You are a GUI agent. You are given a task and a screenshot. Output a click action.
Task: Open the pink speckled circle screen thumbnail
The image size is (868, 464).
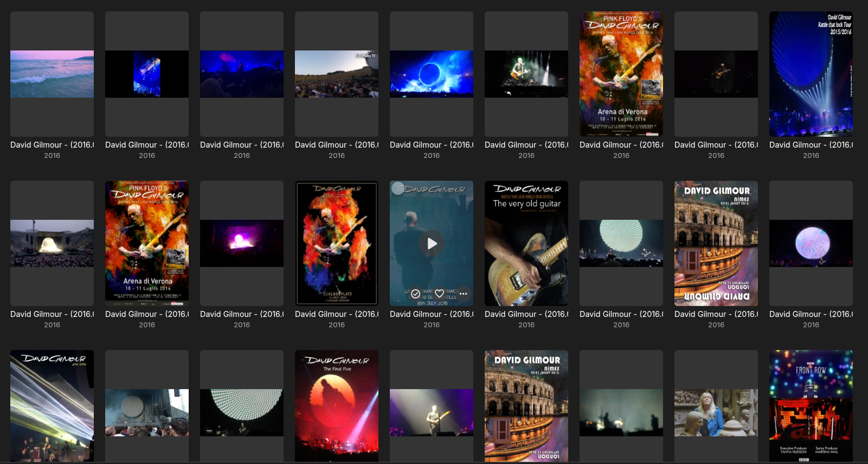click(x=811, y=243)
